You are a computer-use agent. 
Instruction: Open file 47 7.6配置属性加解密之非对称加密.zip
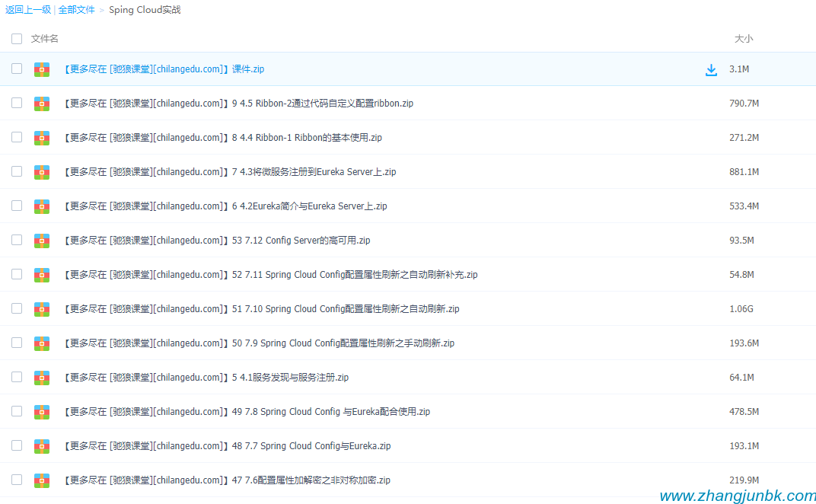click(227, 480)
